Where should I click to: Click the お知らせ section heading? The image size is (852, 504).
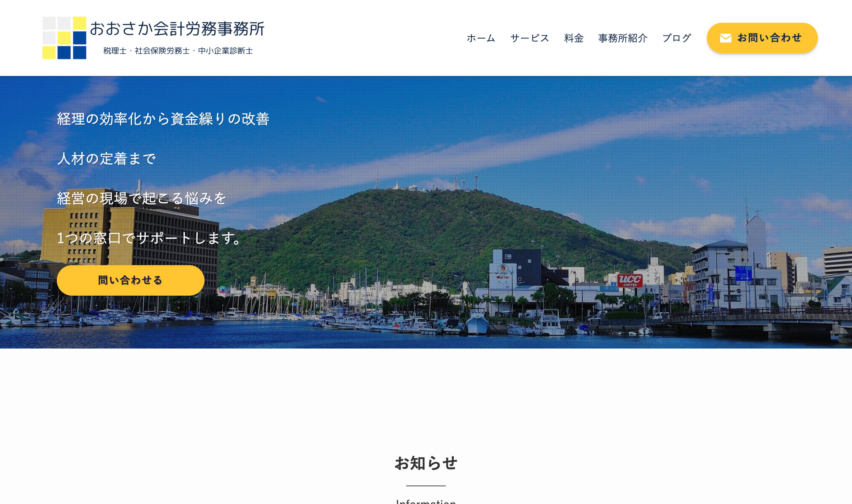pos(426,463)
